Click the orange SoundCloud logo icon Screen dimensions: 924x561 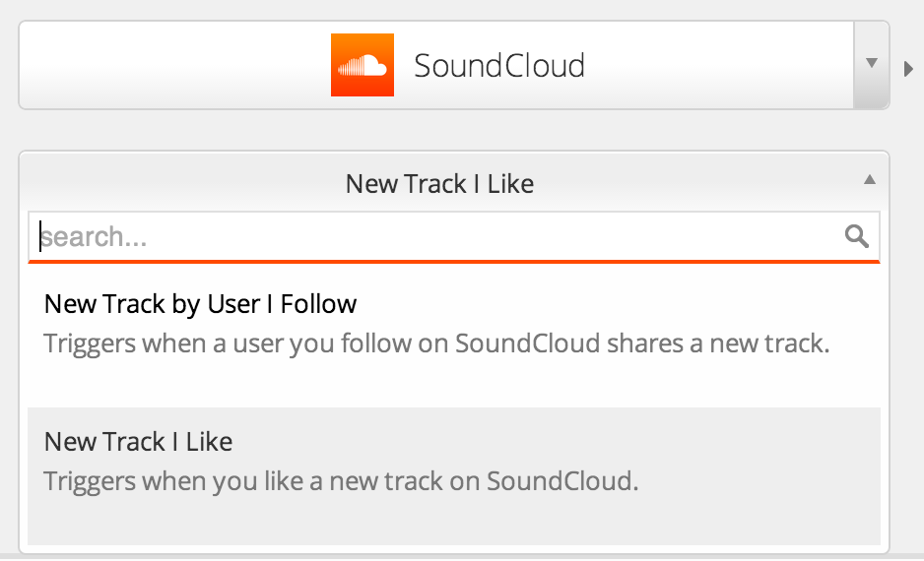tap(363, 65)
